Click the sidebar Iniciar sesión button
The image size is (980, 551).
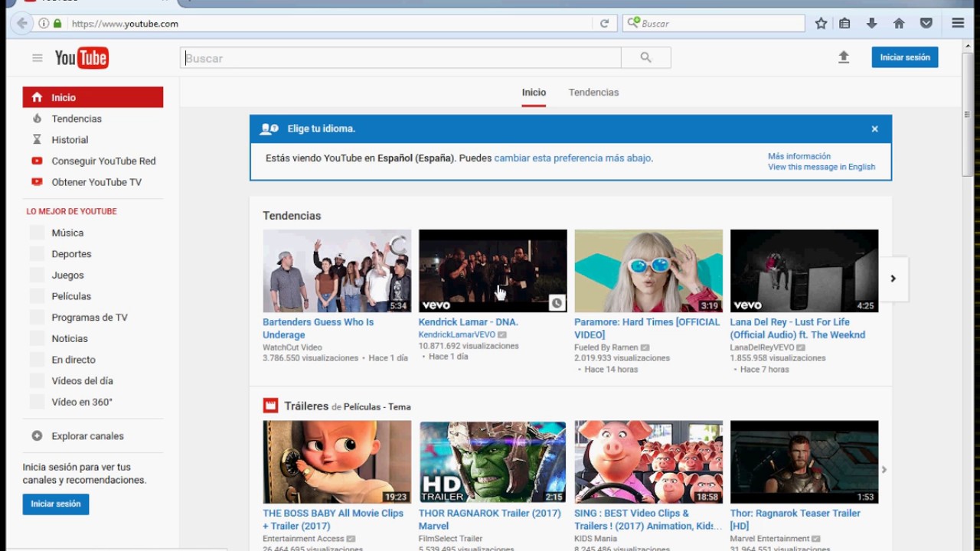(x=56, y=504)
